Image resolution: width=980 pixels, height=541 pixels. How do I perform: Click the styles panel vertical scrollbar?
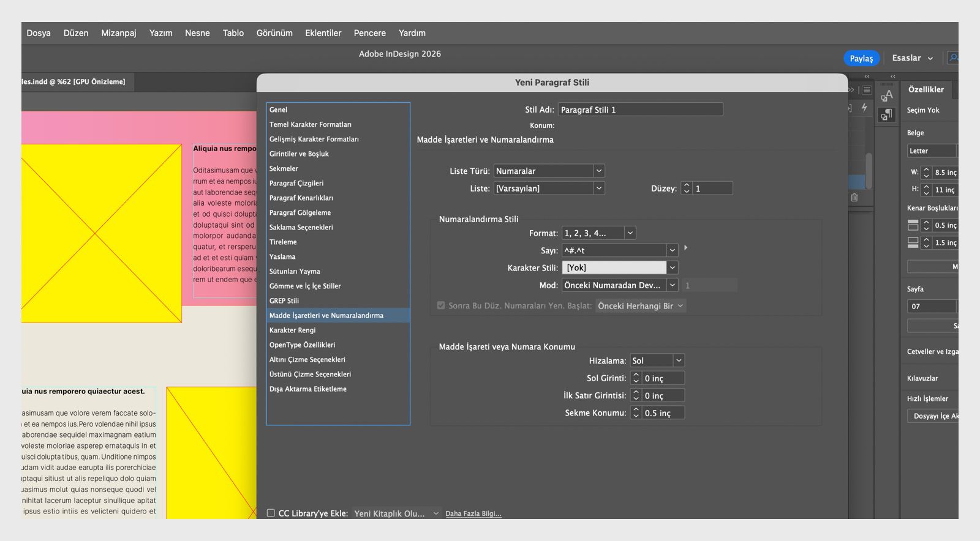click(869, 170)
